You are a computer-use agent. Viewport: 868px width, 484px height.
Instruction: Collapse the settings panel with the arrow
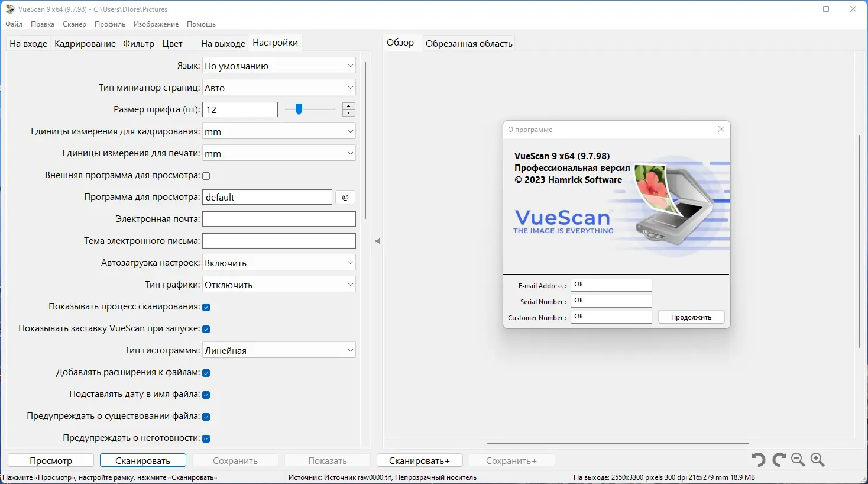[x=377, y=241]
